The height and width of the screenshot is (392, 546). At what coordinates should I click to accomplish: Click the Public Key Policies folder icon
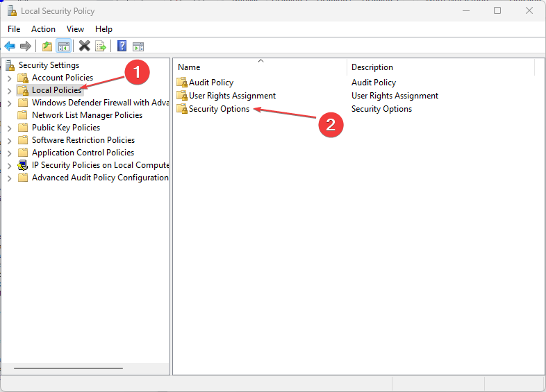click(x=23, y=127)
